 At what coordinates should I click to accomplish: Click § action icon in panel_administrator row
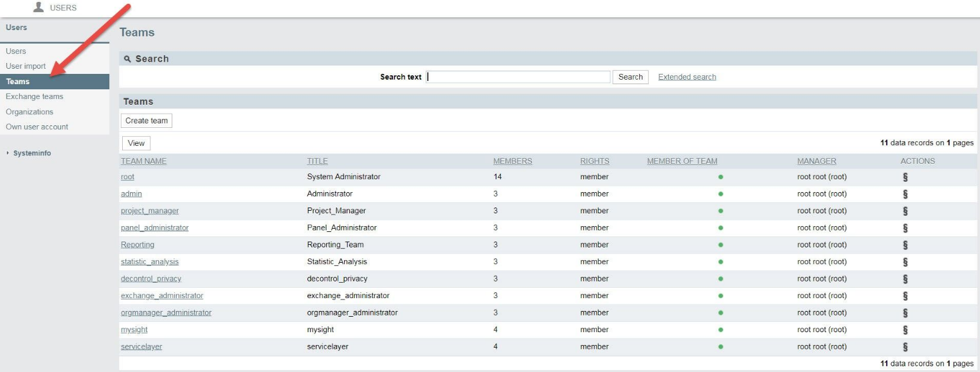(x=905, y=228)
